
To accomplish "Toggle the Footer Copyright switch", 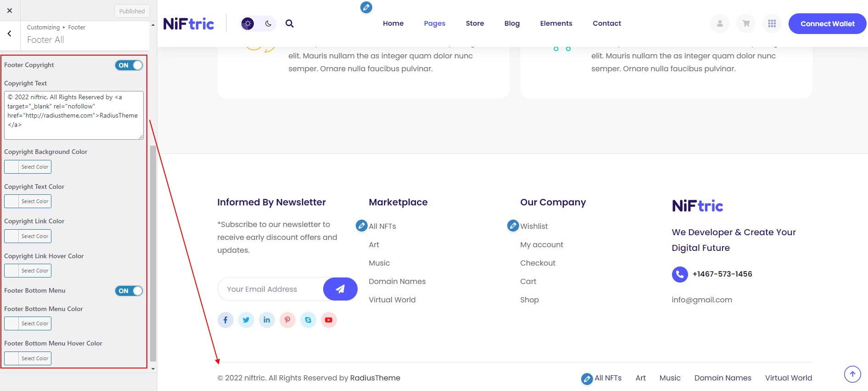I will coord(129,65).
